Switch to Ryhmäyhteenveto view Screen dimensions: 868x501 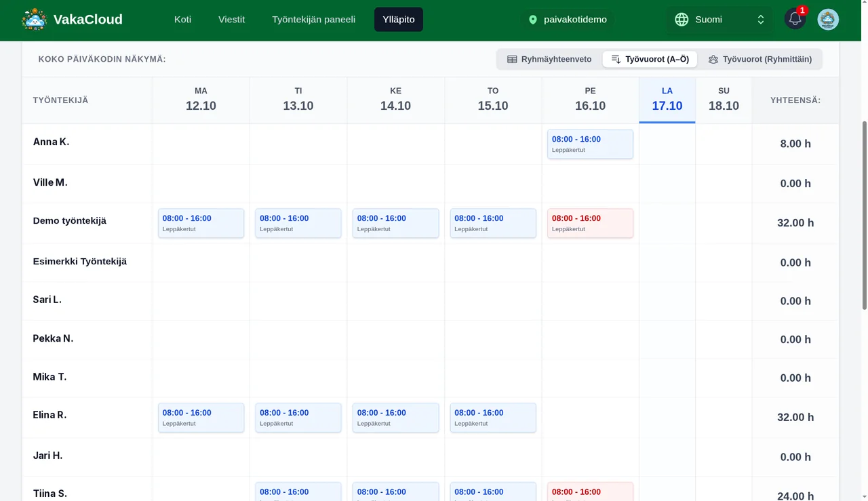[x=550, y=59]
